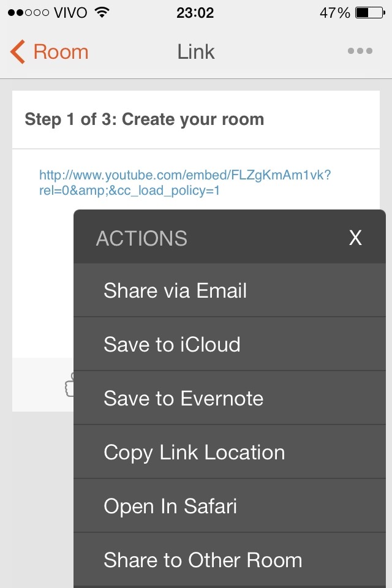Choose Open In Safari
This screenshot has width=392, height=588.
click(170, 506)
